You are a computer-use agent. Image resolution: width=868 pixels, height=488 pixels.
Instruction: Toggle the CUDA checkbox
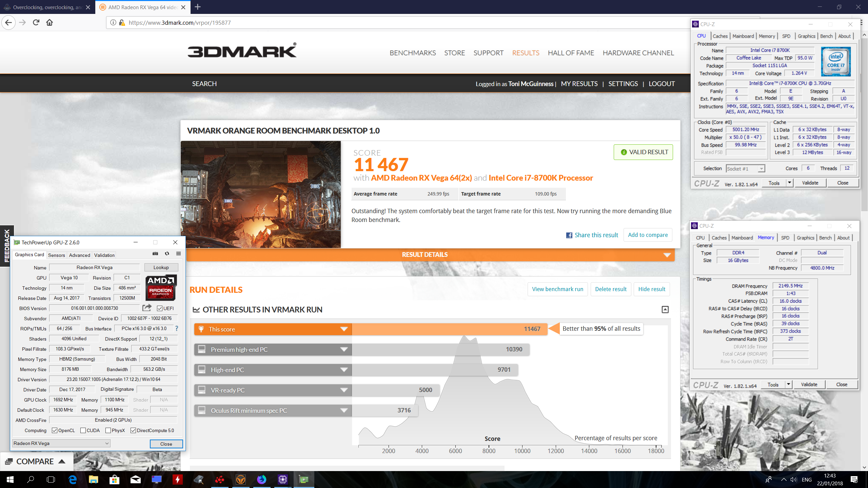tap(83, 430)
